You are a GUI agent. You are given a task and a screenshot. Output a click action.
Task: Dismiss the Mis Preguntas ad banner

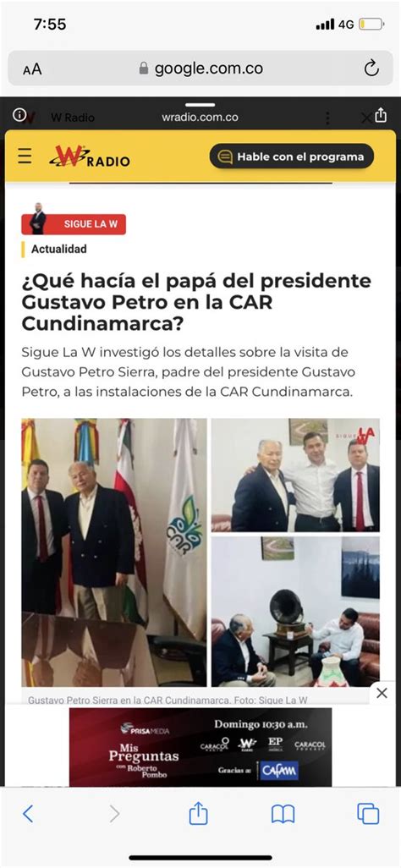[x=382, y=693]
